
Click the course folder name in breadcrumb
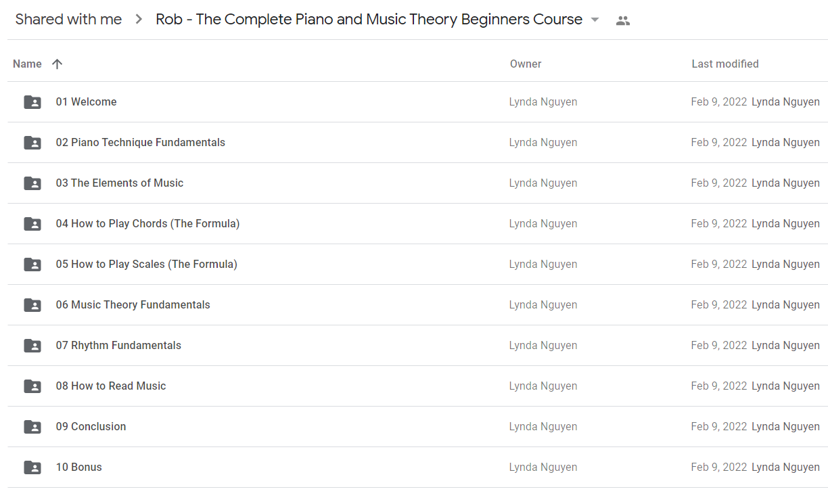coord(369,20)
